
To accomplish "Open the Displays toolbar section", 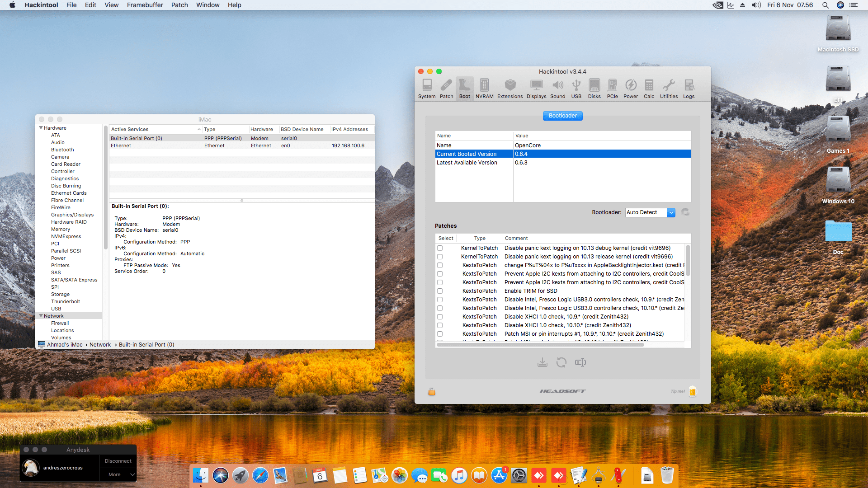I will (536, 89).
